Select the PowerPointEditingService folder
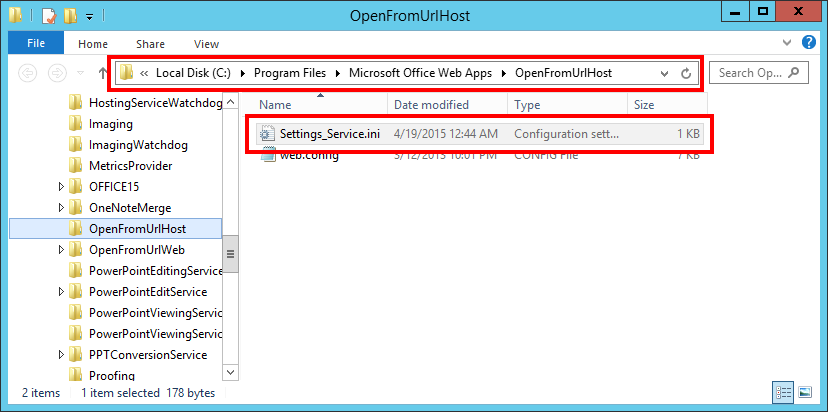828x412 pixels. (x=155, y=271)
